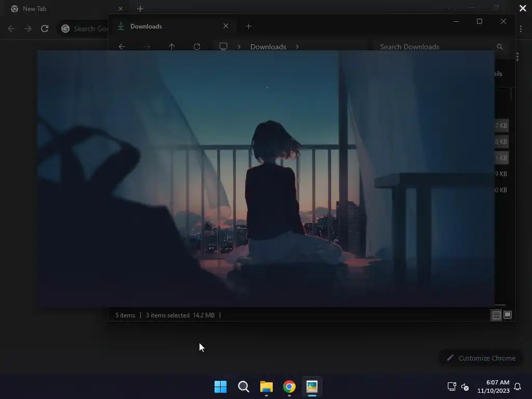Open Windows taskbar search
The image size is (532, 399).
pyautogui.click(x=243, y=387)
